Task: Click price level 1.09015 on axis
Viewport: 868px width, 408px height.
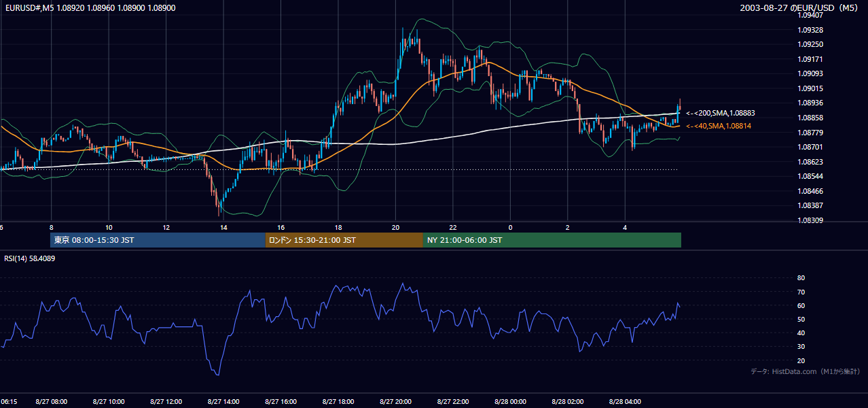Action: pos(810,88)
